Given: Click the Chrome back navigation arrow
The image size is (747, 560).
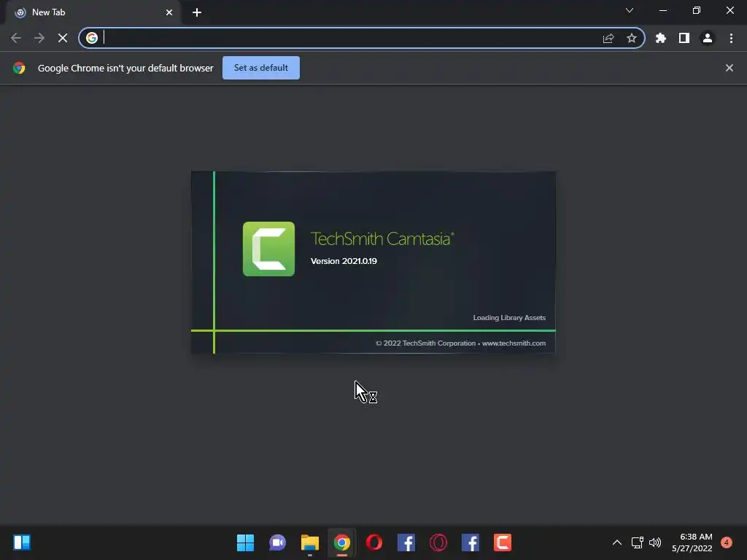Looking at the screenshot, I should [16, 38].
